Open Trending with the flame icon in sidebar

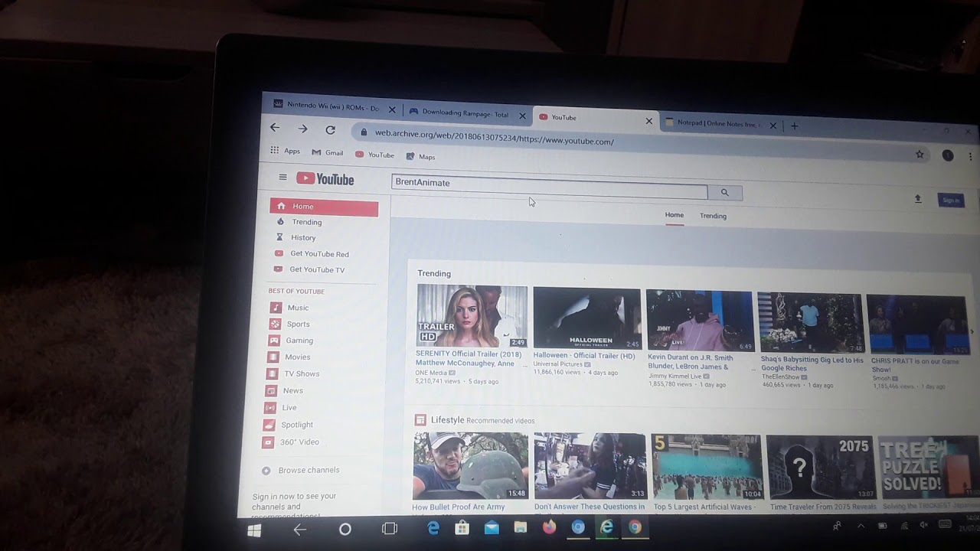[299, 222]
